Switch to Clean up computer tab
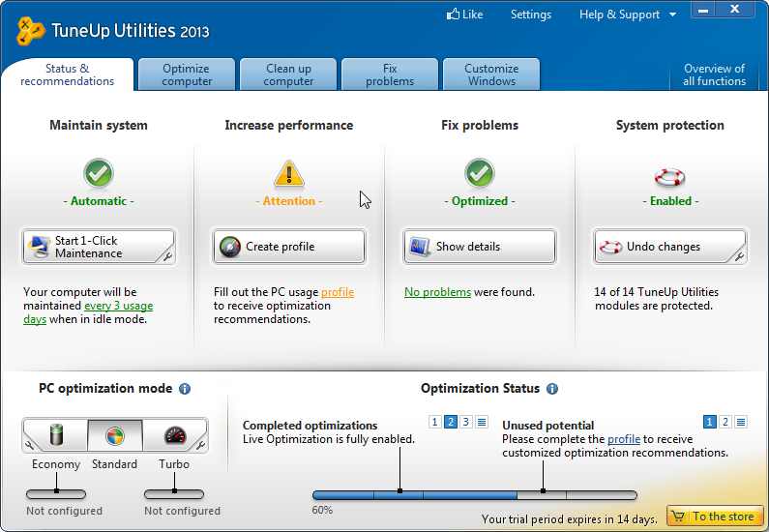Viewport: 769px width, 532px height. (x=288, y=74)
